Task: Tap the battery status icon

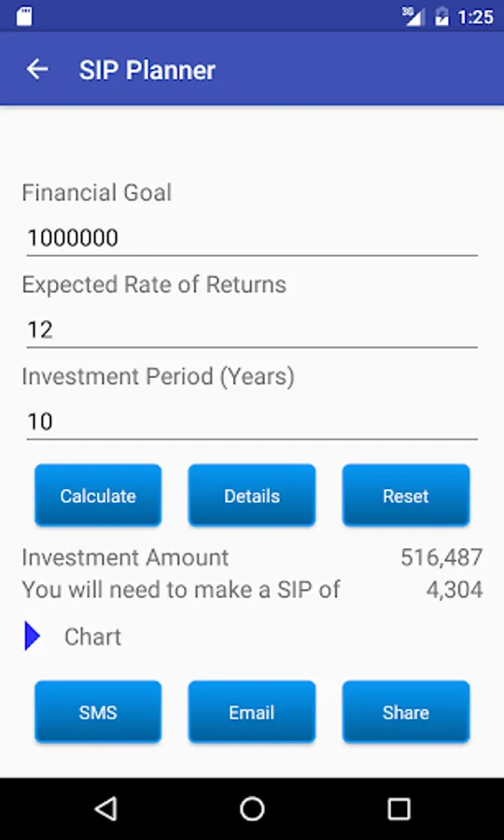Action: (x=441, y=16)
